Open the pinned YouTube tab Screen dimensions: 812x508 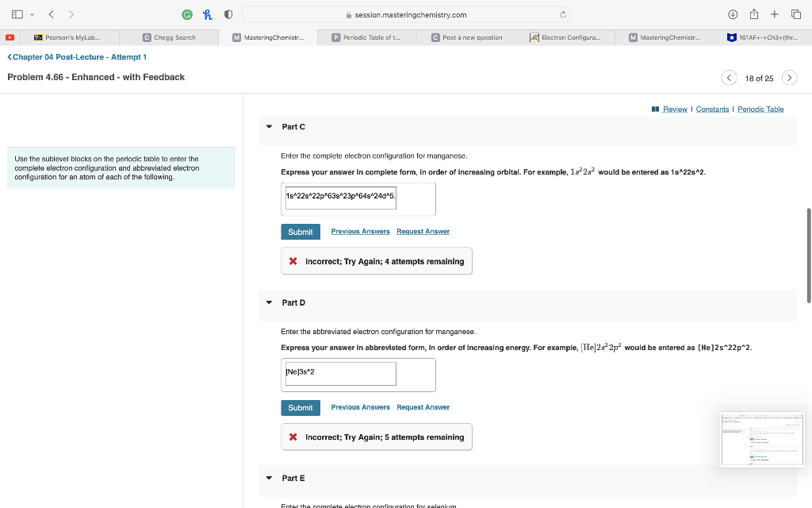pos(10,37)
